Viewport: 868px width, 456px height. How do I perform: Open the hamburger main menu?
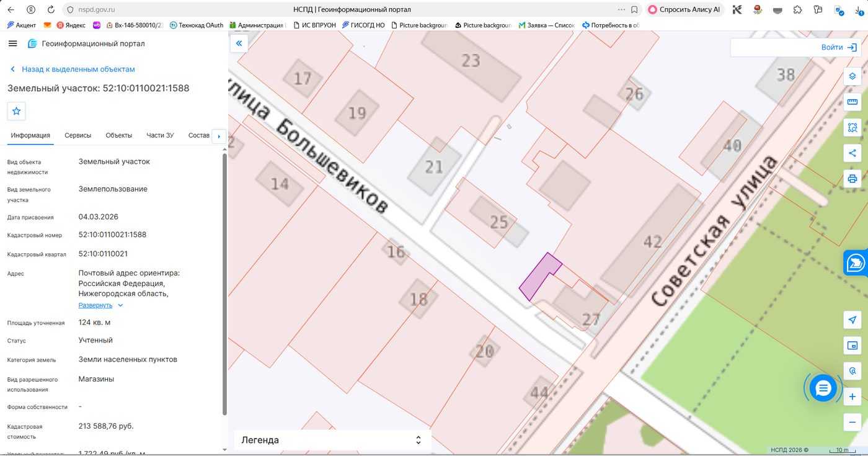pyautogui.click(x=12, y=43)
